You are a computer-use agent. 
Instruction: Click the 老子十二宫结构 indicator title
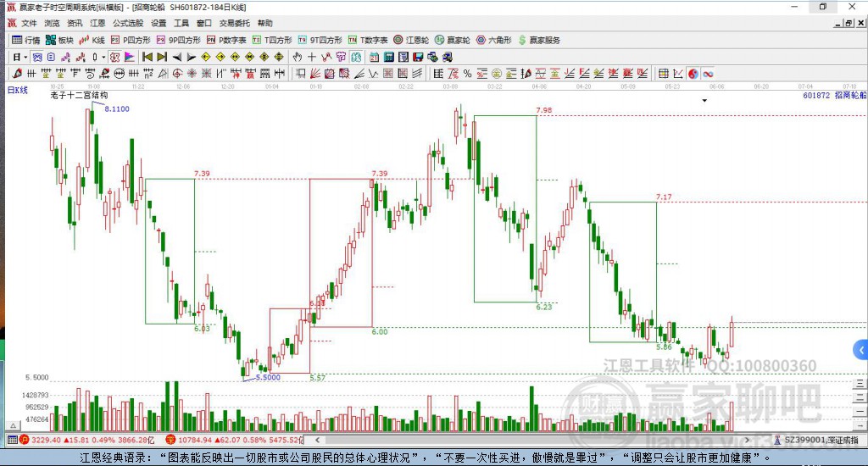point(79,95)
